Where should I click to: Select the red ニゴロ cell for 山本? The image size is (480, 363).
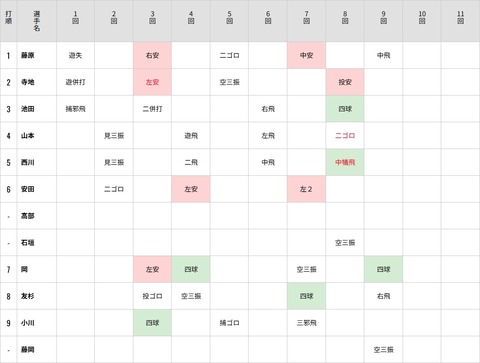point(345,136)
